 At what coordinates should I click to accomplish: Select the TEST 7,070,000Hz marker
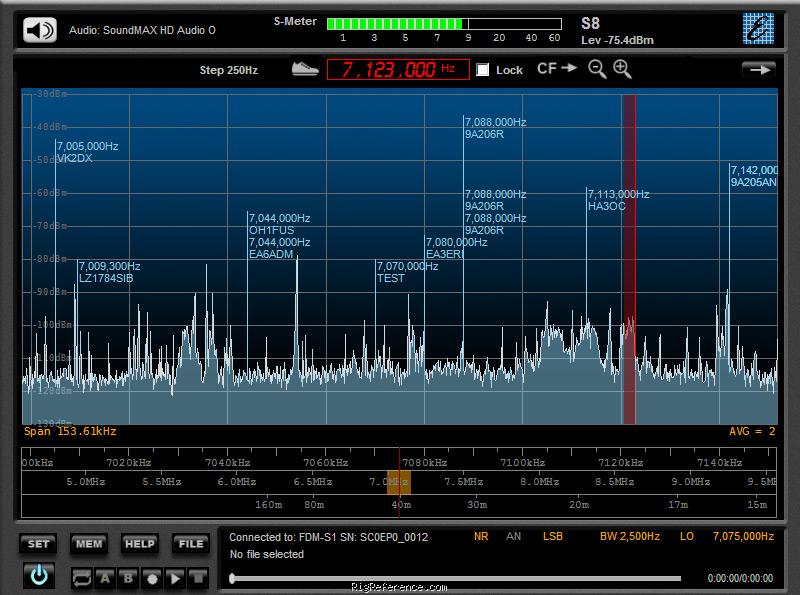click(x=407, y=272)
